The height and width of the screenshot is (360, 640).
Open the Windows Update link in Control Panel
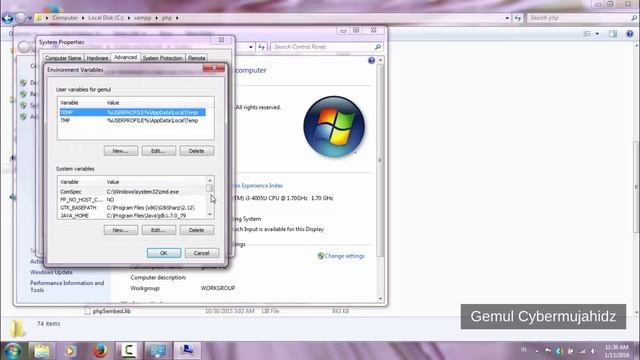(51, 272)
